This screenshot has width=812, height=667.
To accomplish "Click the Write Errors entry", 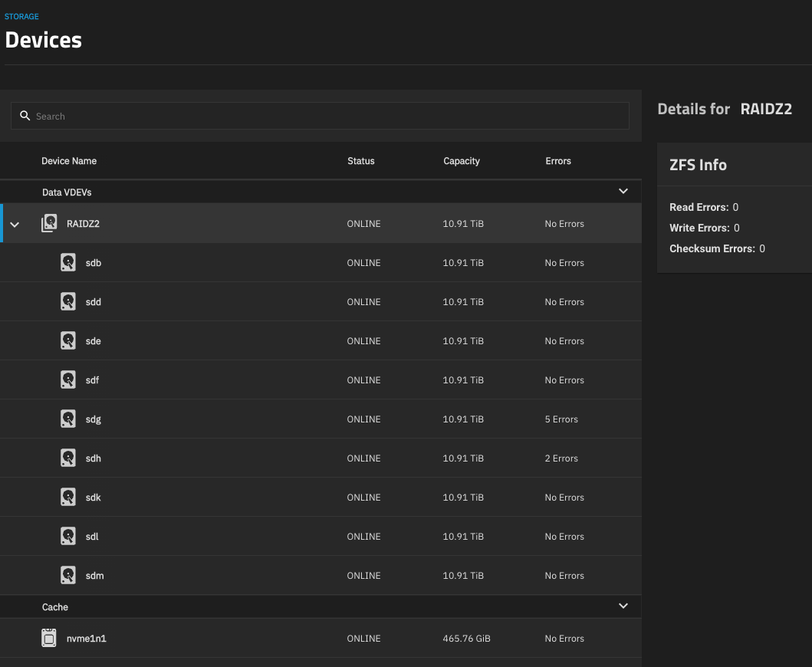I will [705, 228].
